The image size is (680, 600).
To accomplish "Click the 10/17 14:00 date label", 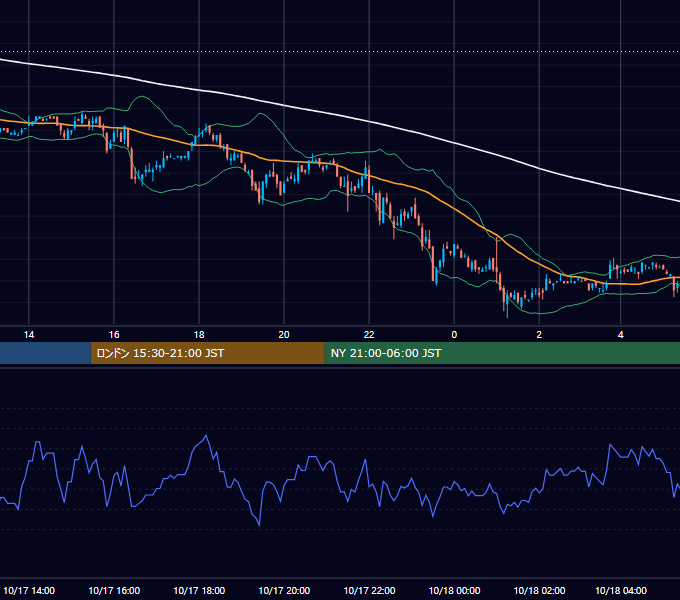I will click(x=29, y=590).
